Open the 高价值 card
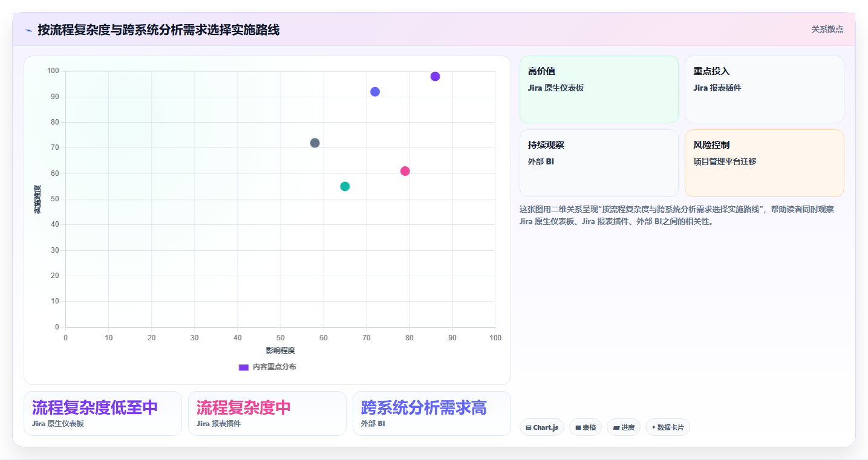868x460 pixels. 599,89
